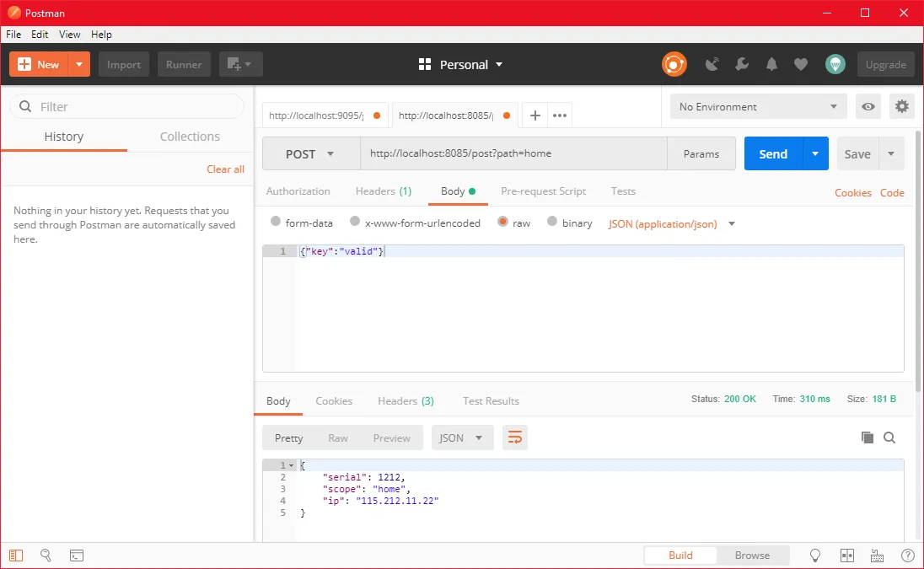
Task: Open the Personal workspace dropdown
Action: (x=460, y=64)
